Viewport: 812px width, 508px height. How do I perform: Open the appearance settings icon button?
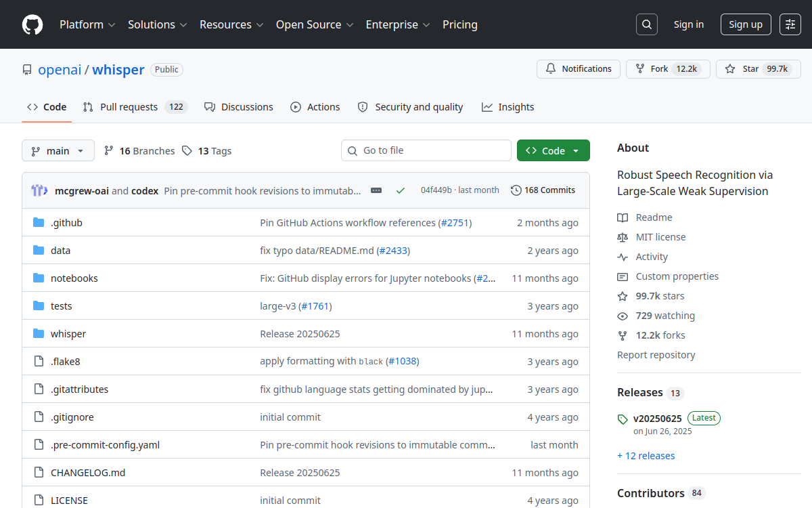tap(790, 24)
